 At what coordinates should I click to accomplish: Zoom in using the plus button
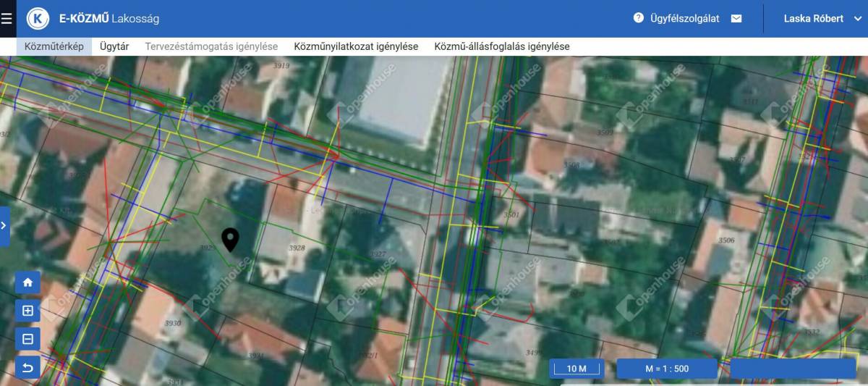click(x=27, y=311)
